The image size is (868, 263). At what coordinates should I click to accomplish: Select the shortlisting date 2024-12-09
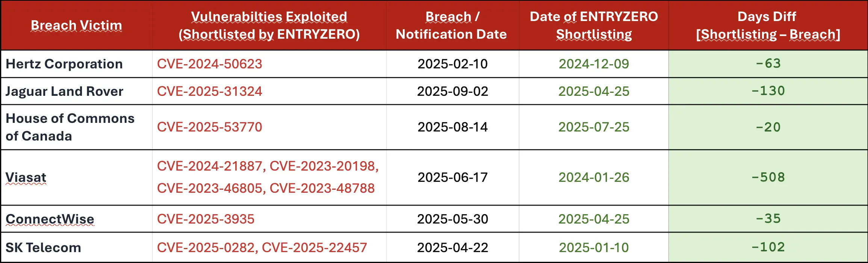[x=594, y=64]
